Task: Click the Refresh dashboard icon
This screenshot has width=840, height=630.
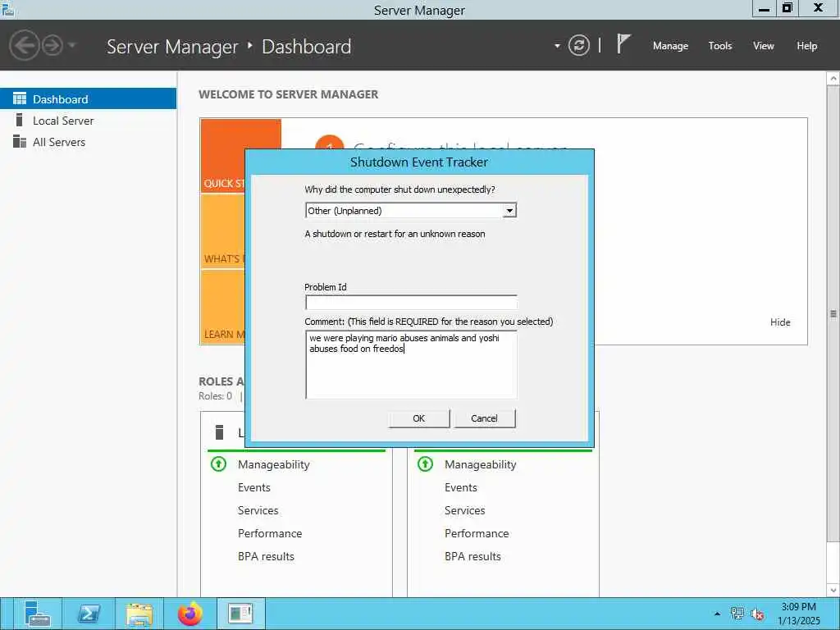Action: 578,46
